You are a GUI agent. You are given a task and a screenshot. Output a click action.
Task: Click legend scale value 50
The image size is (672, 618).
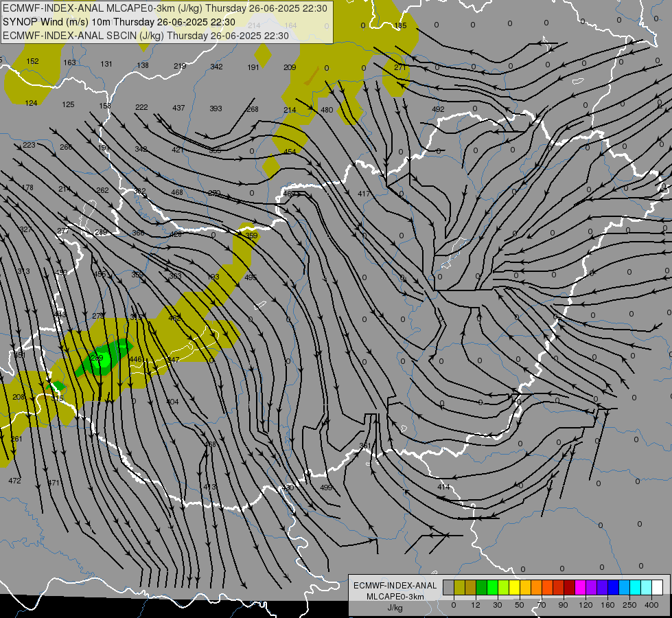[x=520, y=605]
